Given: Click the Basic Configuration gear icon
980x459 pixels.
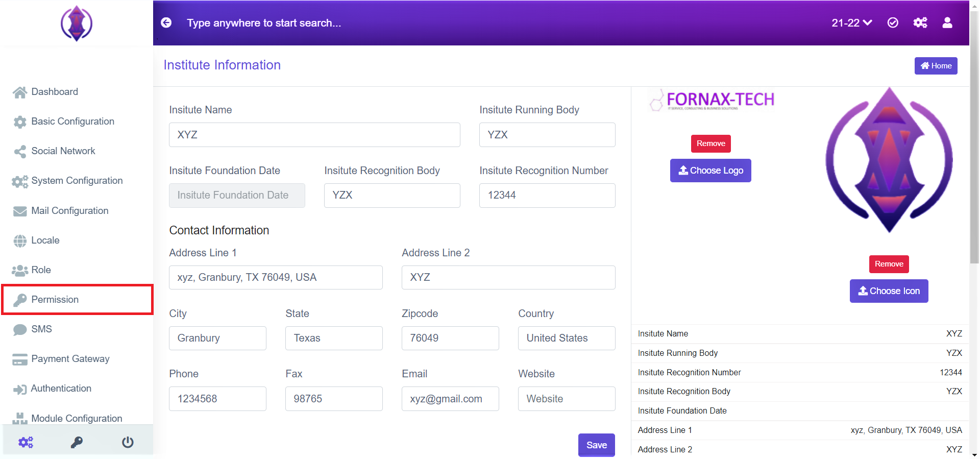Looking at the screenshot, I should click(20, 122).
